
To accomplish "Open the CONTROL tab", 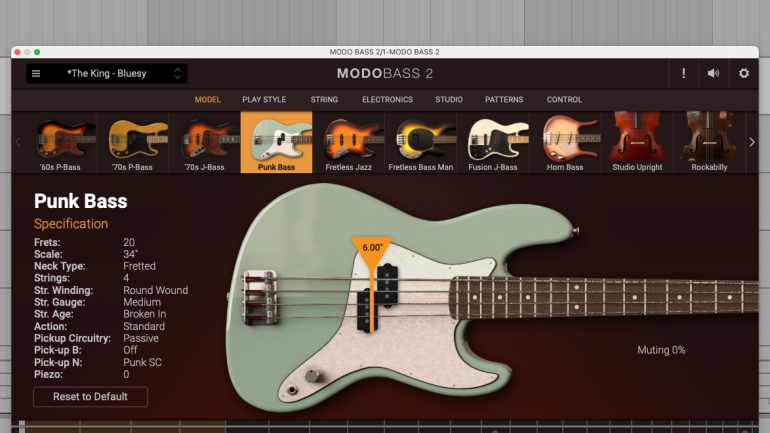I will pyautogui.click(x=564, y=100).
